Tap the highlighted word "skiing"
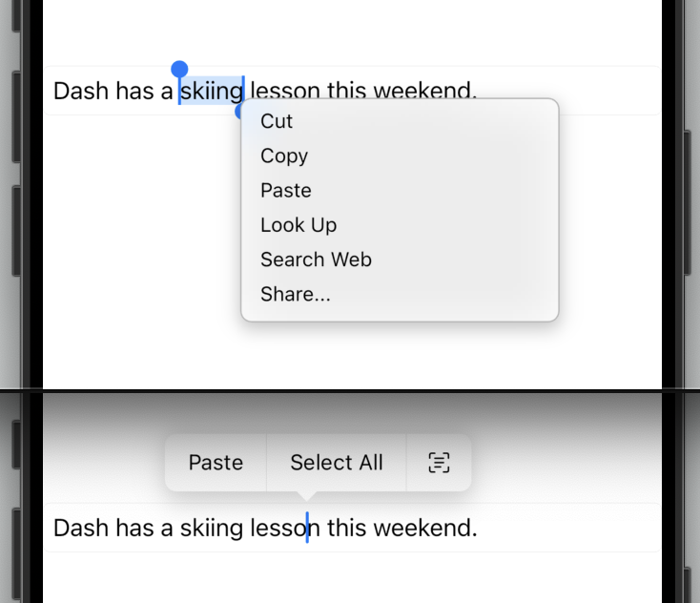700x603 pixels. point(211,92)
